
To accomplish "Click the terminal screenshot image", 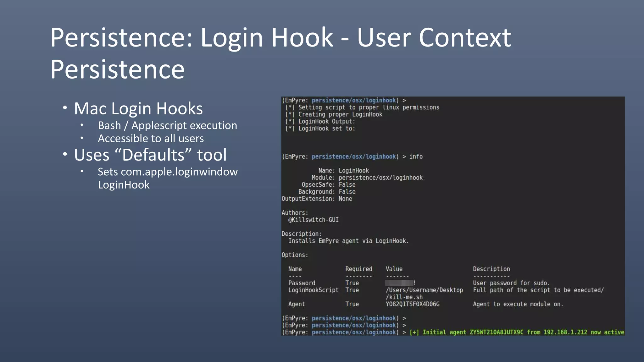I will (453, 216).
